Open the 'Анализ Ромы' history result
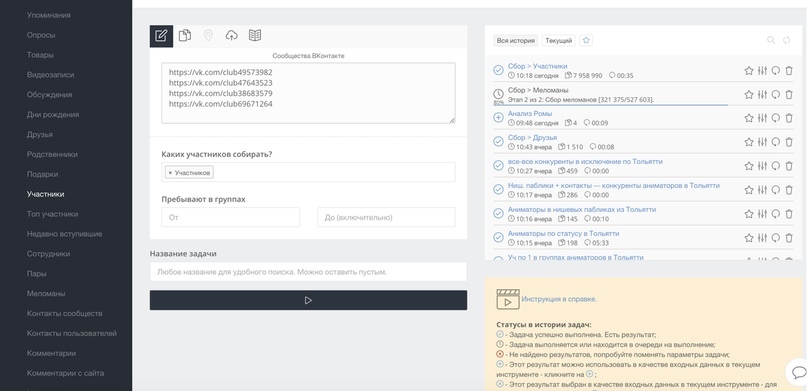 pos(530,114)
